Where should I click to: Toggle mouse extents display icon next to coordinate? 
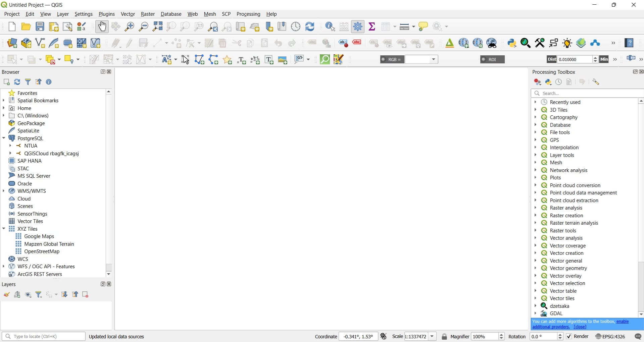click(384, 336)
